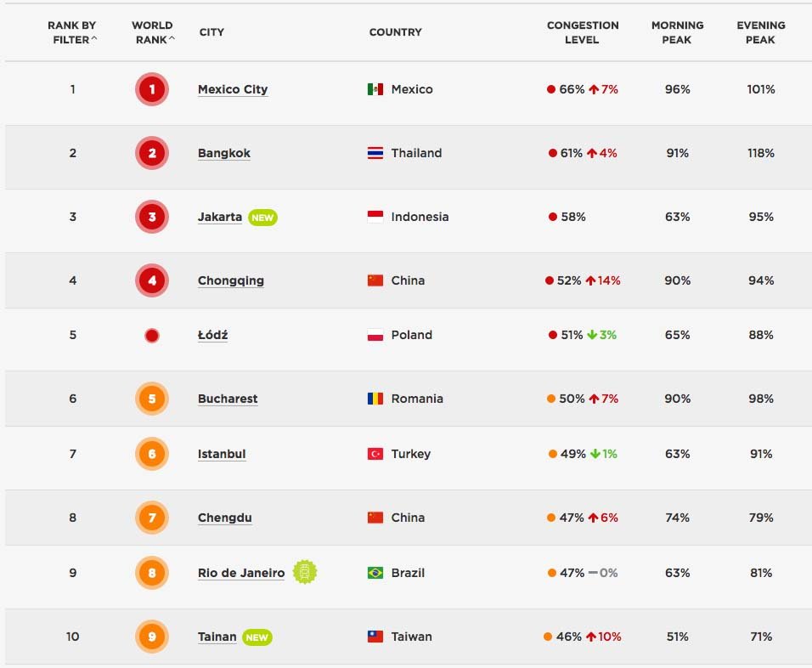Click the NEW badge next to Jakarta

262,218
